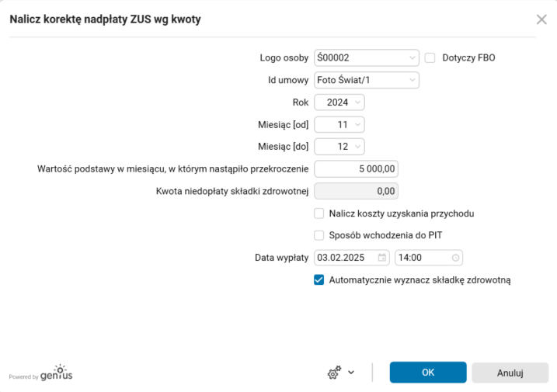Expand the Miesiąc [od] dropdown
The image size is (557, 392).
click(357, 124)
